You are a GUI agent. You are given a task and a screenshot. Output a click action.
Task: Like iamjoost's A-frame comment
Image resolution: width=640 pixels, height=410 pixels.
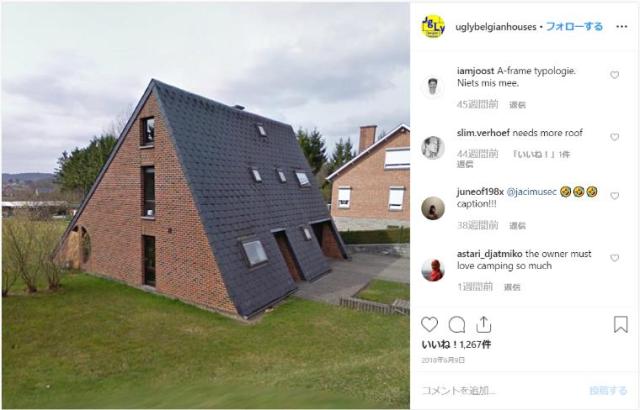[614, 75]
